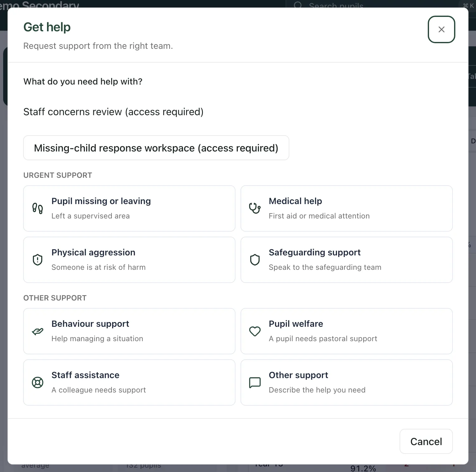This screenshot has height=472, width=476.
Task: Click the handshake icon for Behaviour support
Action: pos(38,331)
